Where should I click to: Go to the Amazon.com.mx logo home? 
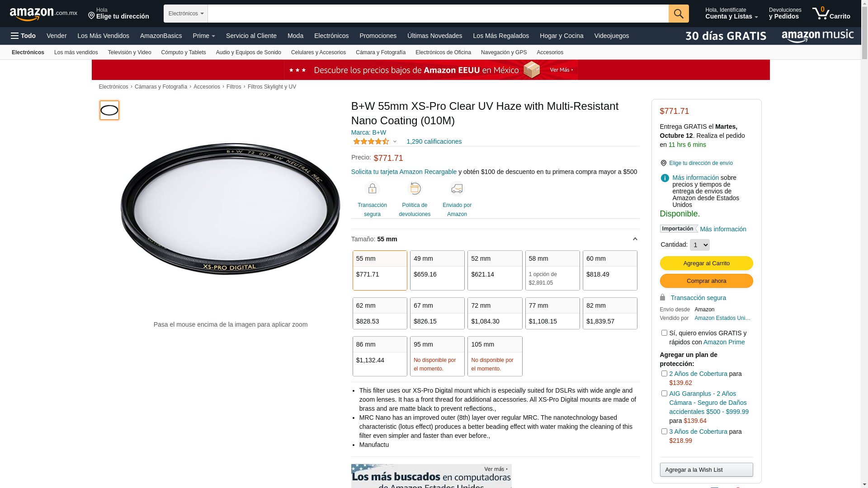(43, 14)
